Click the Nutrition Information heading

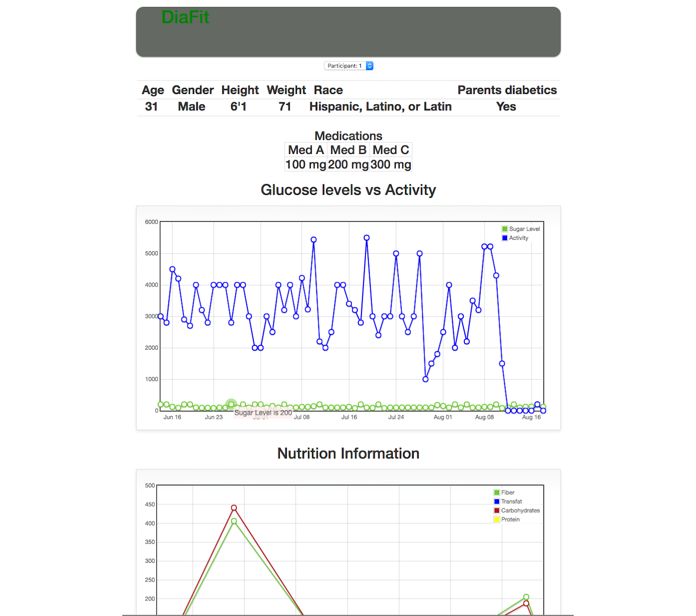[x=348, y=454]
